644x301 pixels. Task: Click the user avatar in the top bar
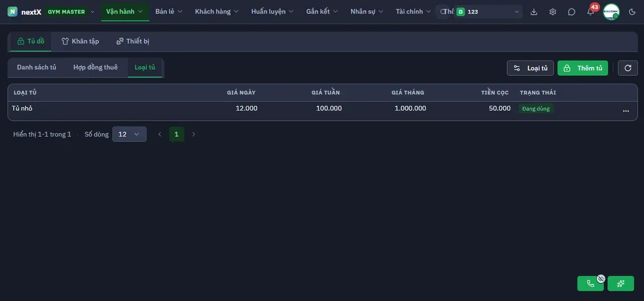pos(611,12)
